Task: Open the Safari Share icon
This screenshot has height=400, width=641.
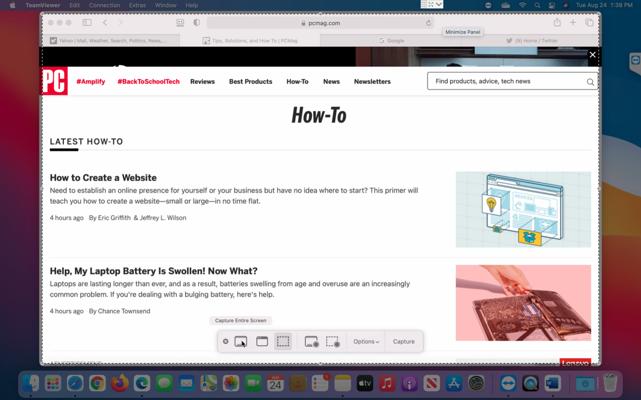Action: point(573,22)
